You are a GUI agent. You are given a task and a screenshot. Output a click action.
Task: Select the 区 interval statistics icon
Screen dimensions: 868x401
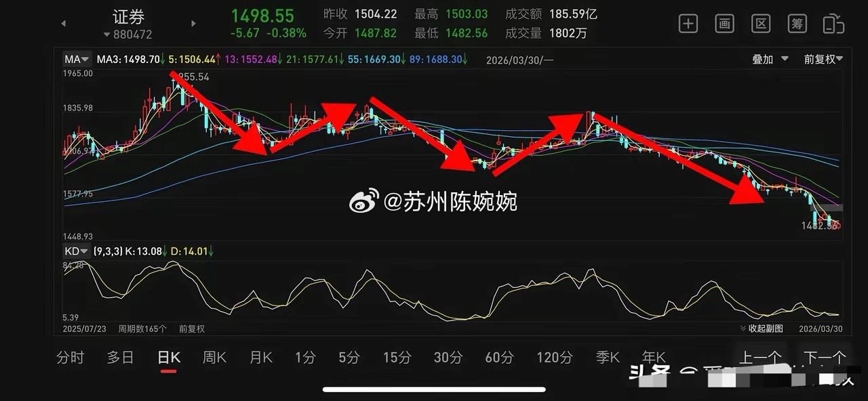point(760,22)
